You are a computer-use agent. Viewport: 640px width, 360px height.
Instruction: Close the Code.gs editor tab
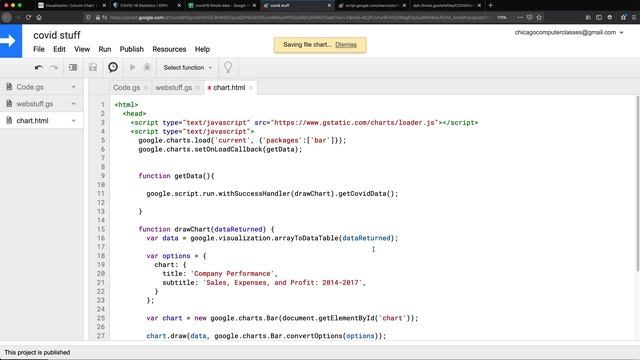146,88
